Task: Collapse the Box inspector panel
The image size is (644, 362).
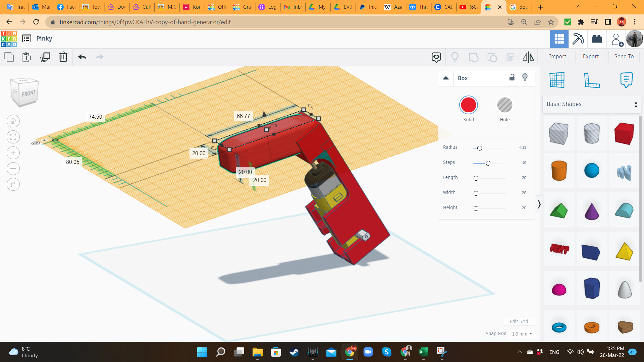Action: 446,78
